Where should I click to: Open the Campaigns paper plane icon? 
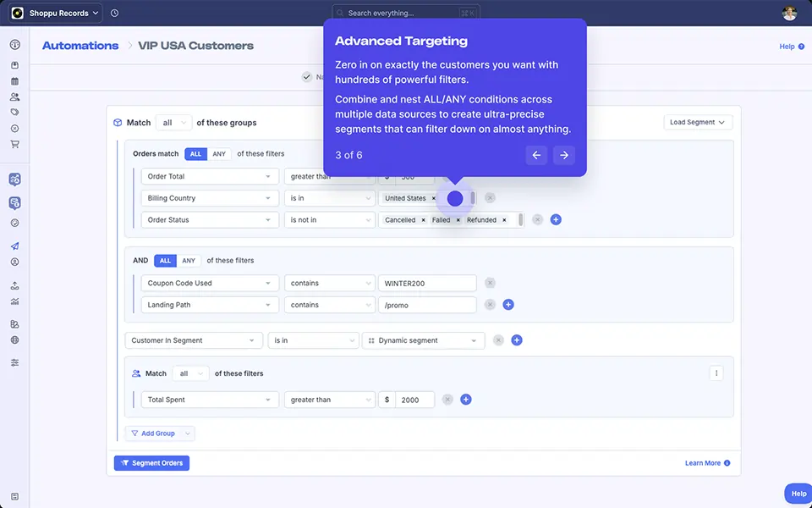coord(14,246)
